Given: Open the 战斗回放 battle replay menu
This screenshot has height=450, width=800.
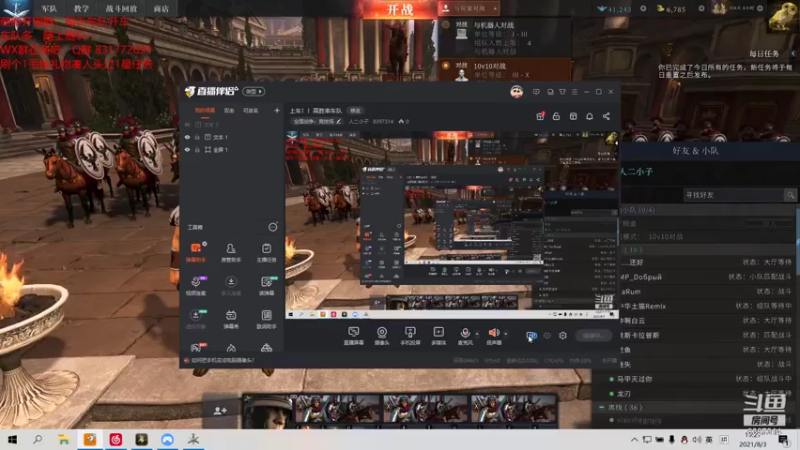Looking at the screenshot, I should coord(121,9).
